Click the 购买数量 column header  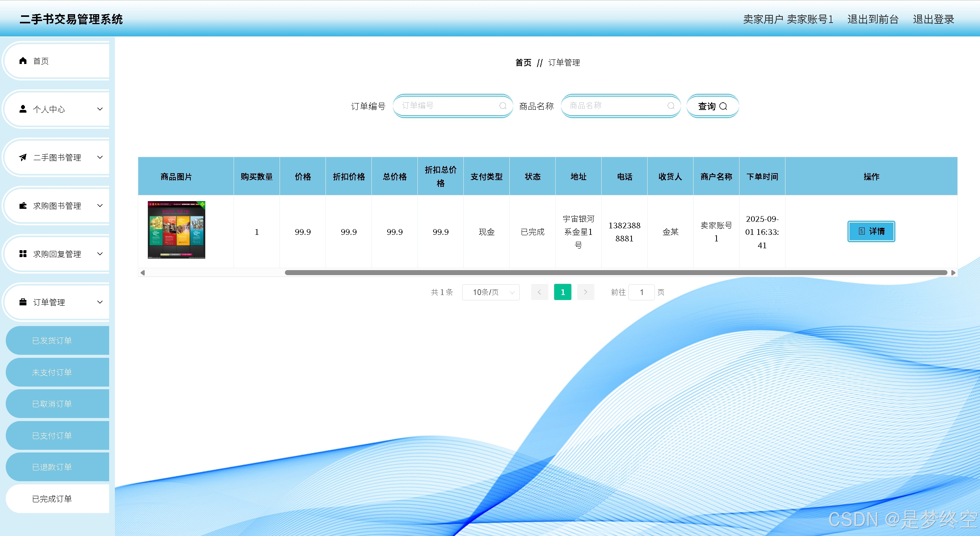(x=257, y=177)
